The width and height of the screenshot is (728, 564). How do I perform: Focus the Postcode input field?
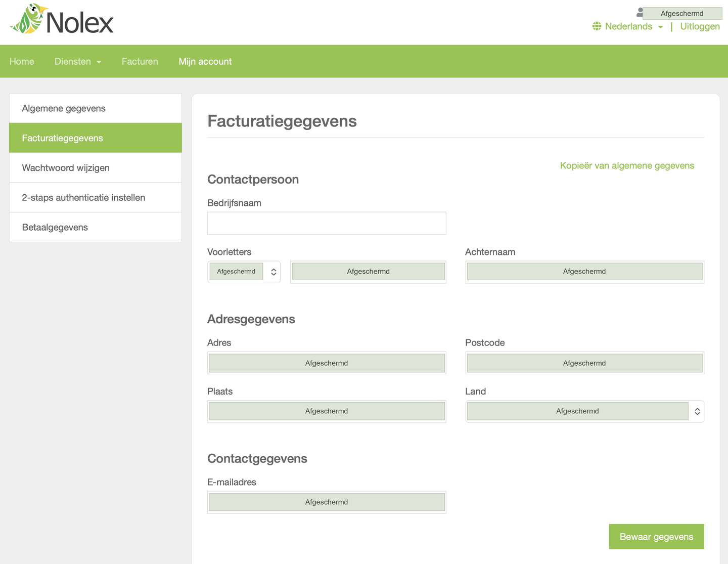pos(584,363)
